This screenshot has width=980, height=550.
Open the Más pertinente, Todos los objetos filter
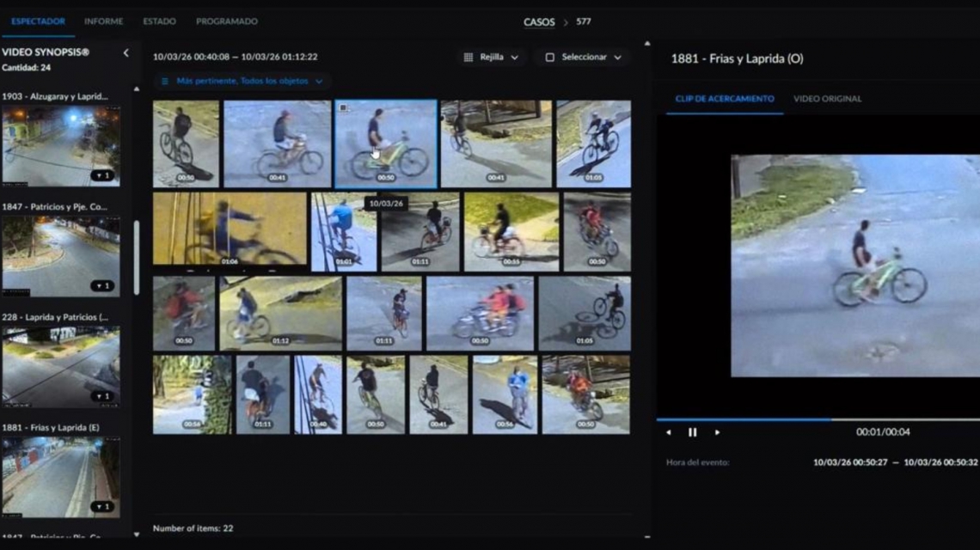pos(248,82)
